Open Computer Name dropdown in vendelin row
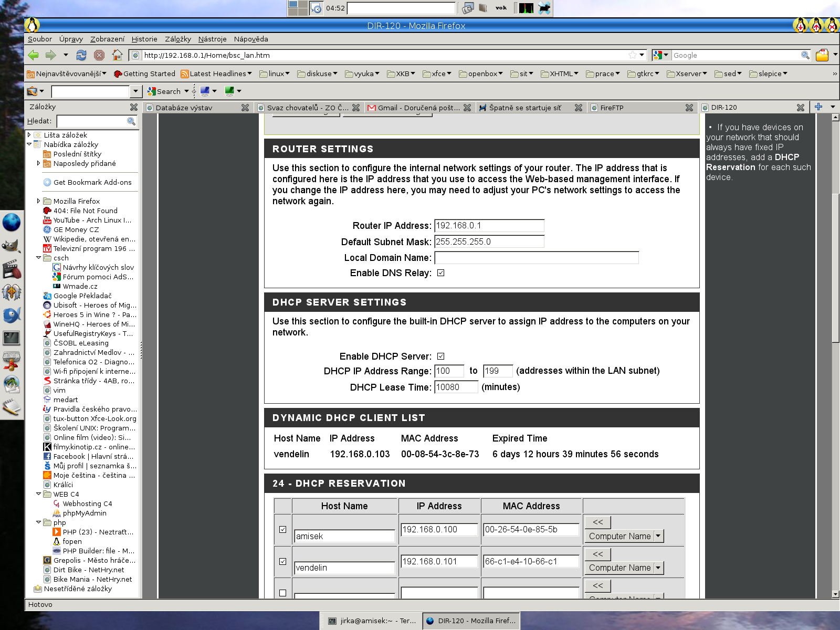 coord(624,568)
